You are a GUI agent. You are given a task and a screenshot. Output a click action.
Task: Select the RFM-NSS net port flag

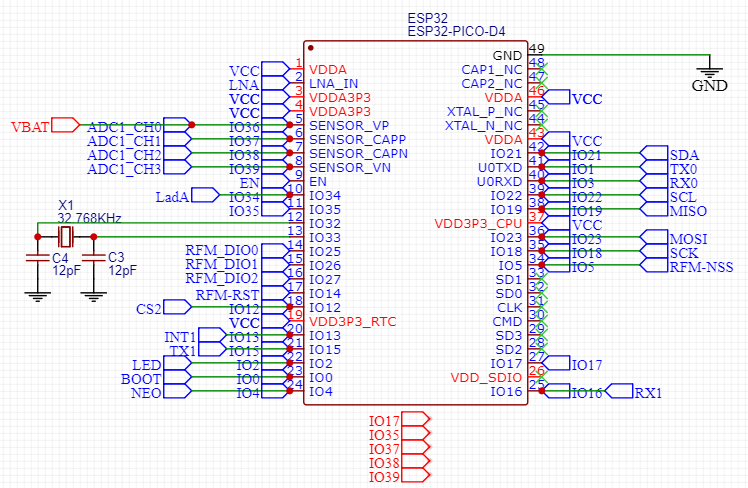coord(654,265)
